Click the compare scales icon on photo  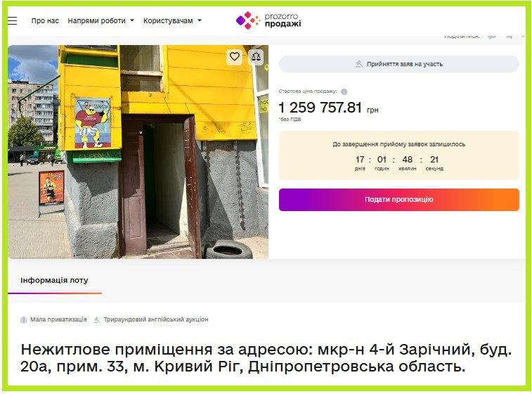pos(256,56)
